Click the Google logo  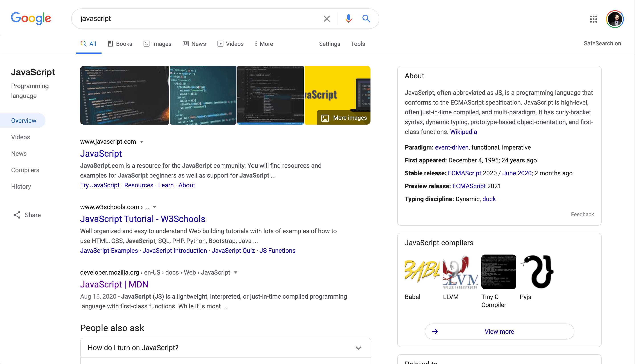(x=31, y=18)
